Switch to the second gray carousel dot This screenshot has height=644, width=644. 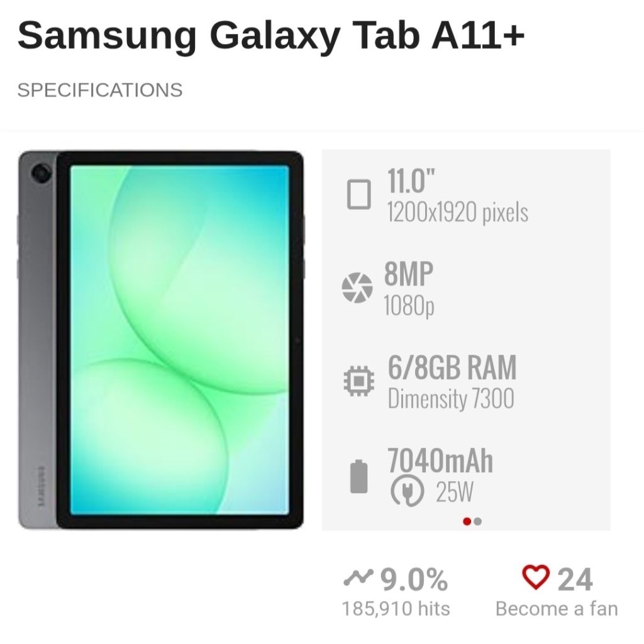(477, 521)
